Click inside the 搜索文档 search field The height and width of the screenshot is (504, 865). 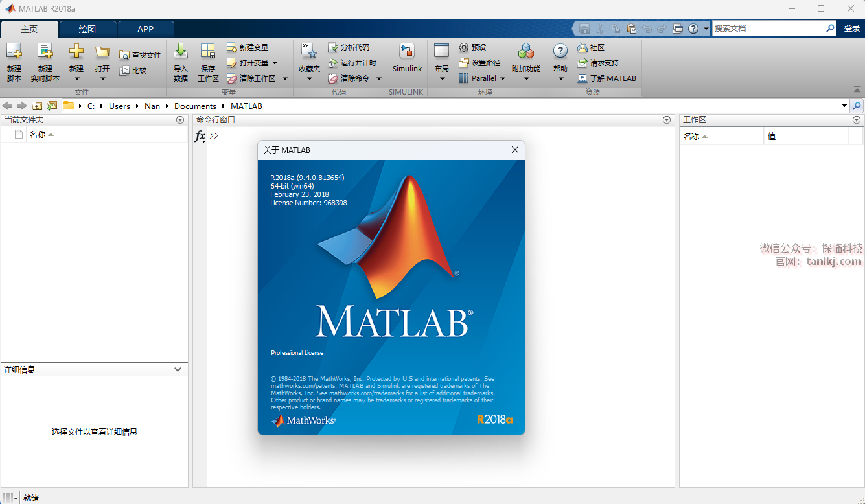pyautogui.click(x=768, y=29)
